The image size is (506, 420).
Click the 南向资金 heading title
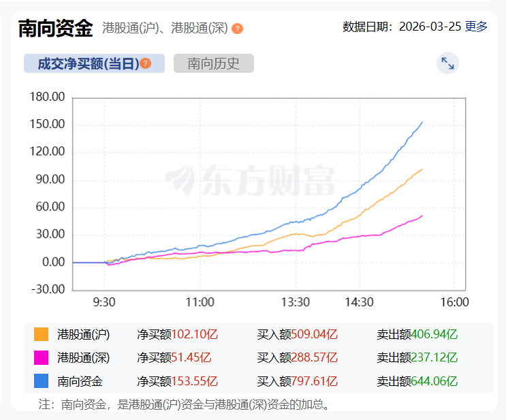(56, 29)
